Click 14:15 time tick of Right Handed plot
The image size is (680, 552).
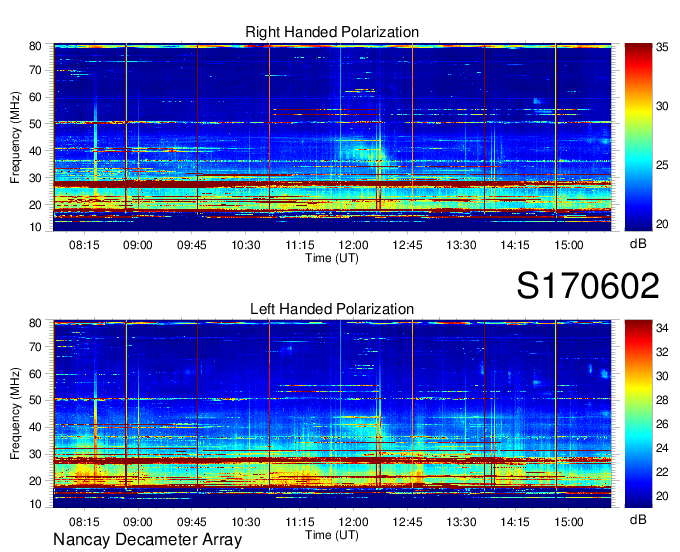pos(515,245)
